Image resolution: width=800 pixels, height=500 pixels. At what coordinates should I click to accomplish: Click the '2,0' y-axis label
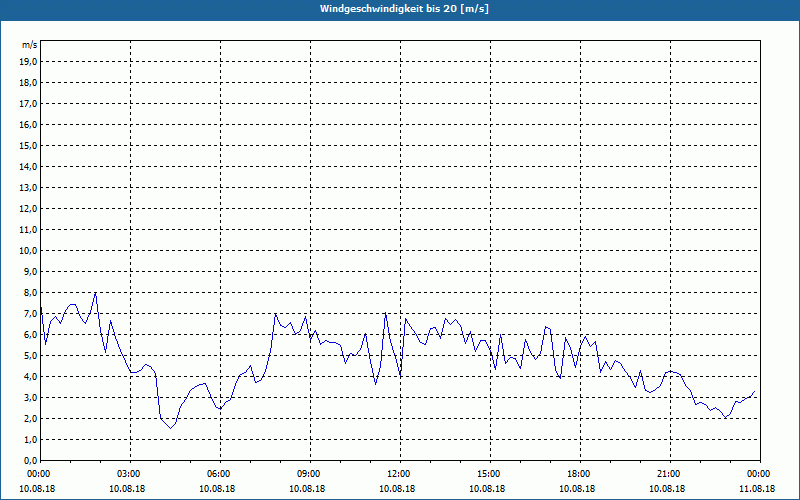tap(30, 419)
